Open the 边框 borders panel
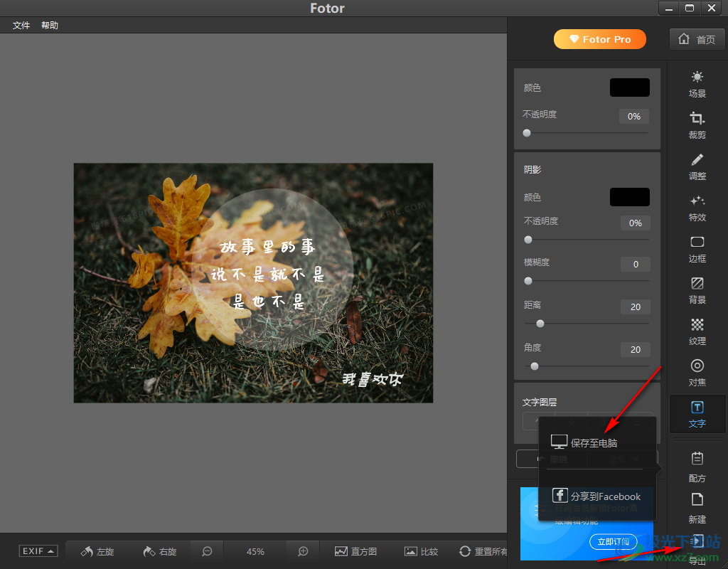 pos(697,250)
